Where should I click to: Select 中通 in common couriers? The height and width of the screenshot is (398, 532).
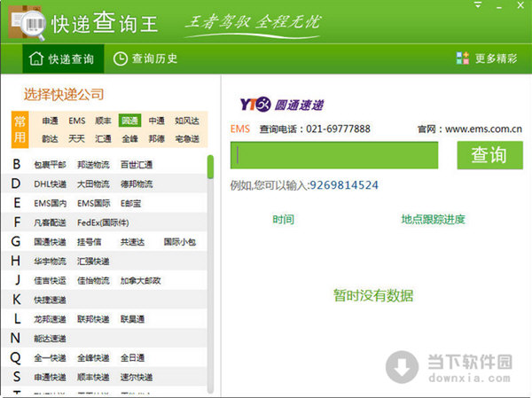click(156, 121)
